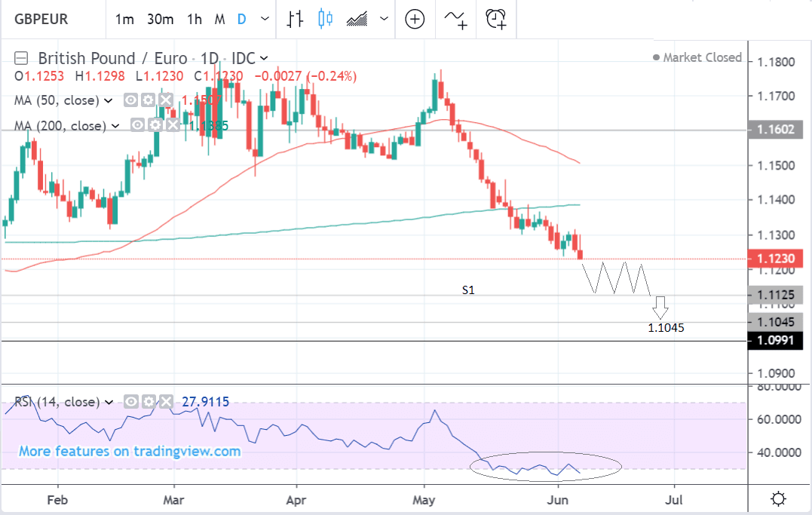Screen dimensions: 812x515
Task: Collapse the British Pound / Euro legend
Action: pyautogui.click(x=22, y=58)
